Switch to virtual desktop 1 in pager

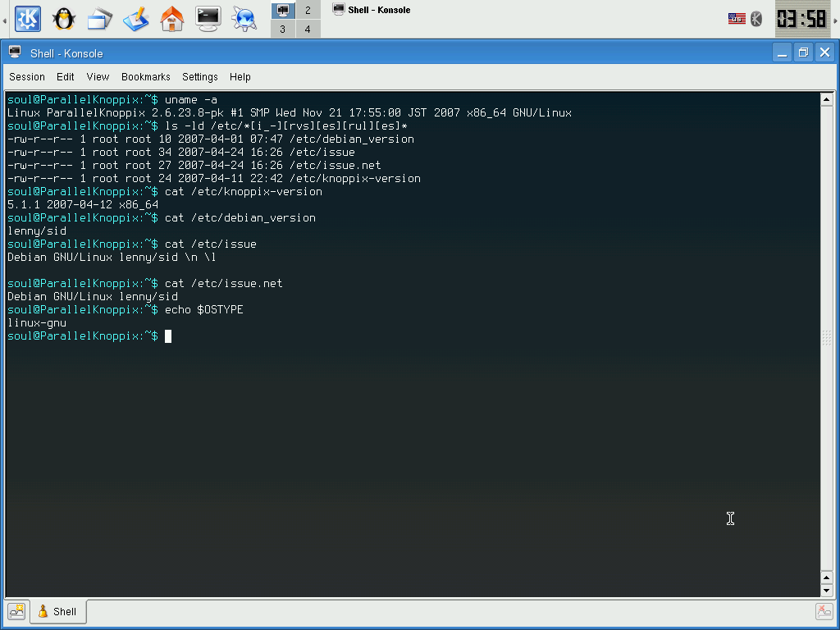click(x=283, y=10)
